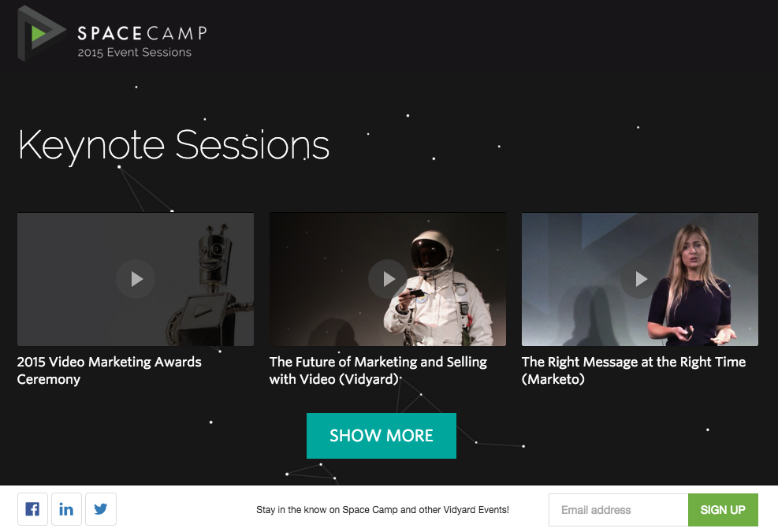Image resolution: width=778 pixels, height=532 pixels.
Task: Click the green play triangle in the logo
Action: [38, 33]
